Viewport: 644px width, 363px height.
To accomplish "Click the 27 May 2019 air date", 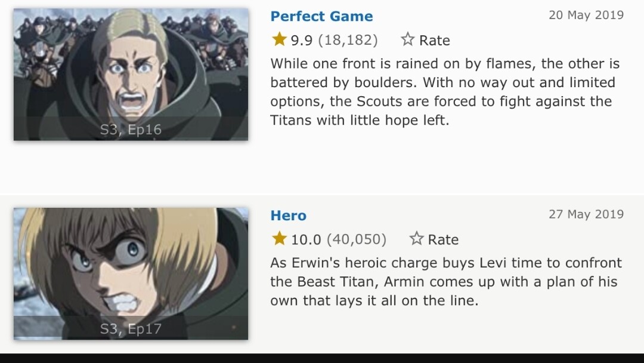I will pos(586,214).
